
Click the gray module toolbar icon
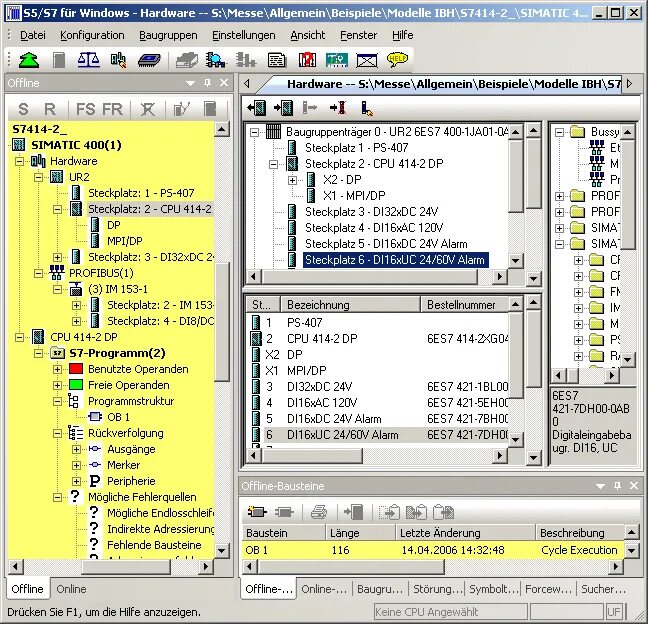59,60
